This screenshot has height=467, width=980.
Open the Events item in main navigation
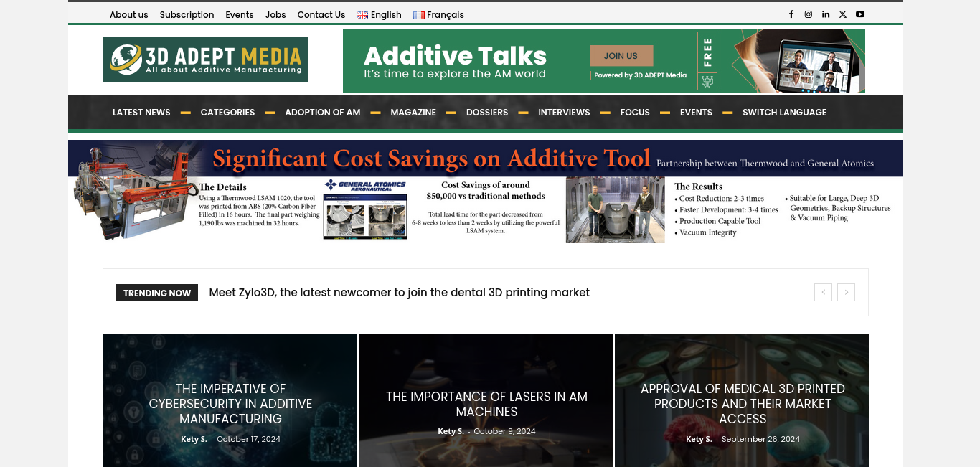(696, 113)
